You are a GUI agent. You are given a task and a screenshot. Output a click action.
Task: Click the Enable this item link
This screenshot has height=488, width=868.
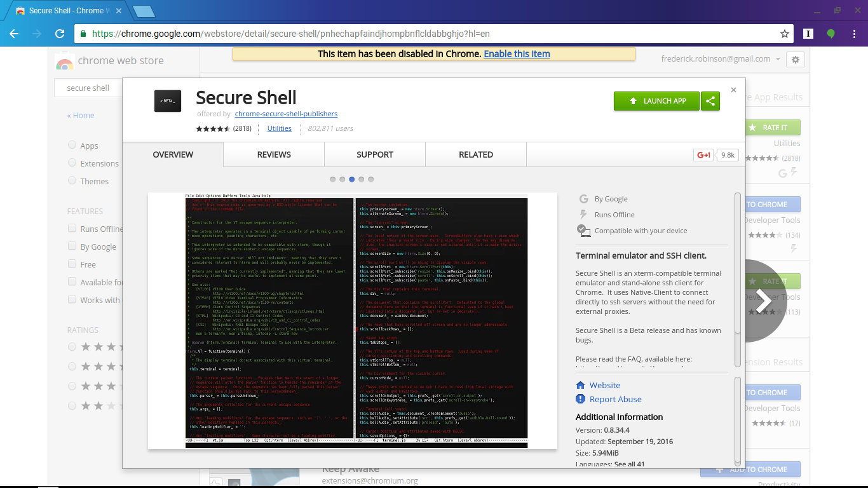pos(517,54)
